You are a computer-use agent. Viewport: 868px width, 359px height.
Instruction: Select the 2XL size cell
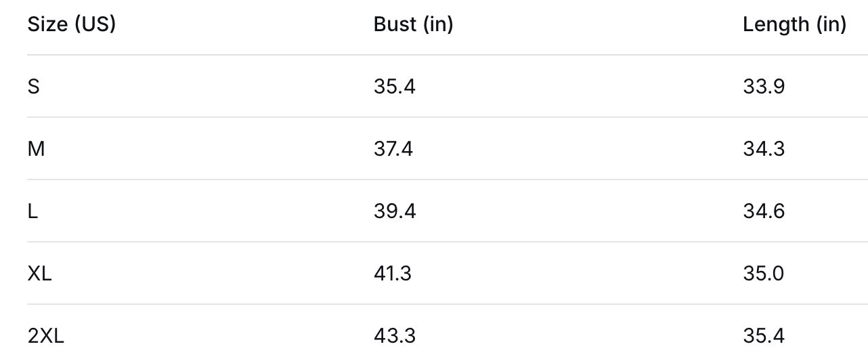46,336
